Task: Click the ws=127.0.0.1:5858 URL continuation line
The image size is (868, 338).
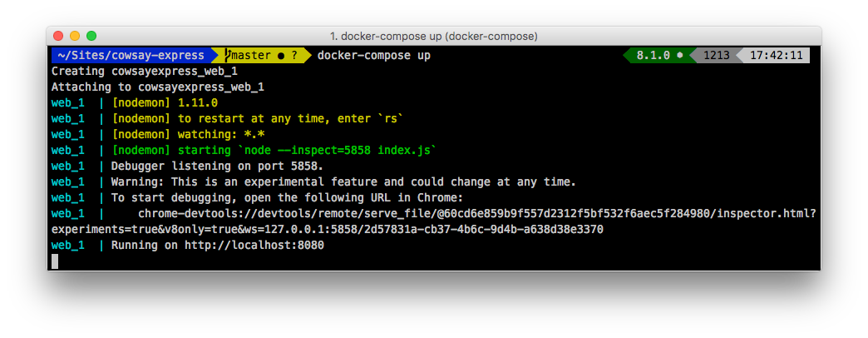Action: coord(327,230)
